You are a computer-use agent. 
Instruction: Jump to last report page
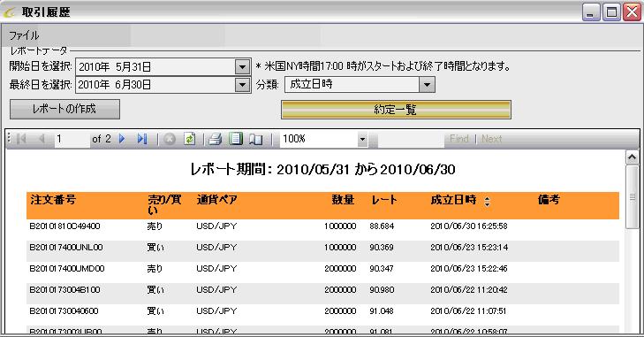coord(142,139)
